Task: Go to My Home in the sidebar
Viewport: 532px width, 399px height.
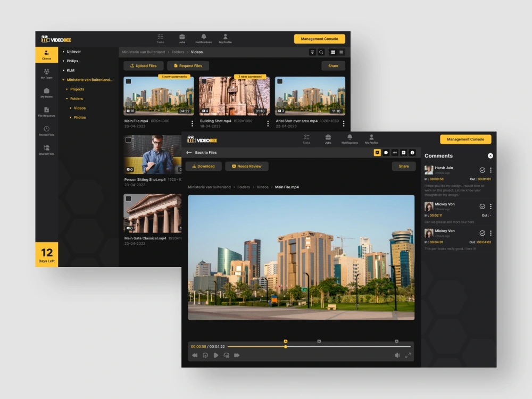Action: coord(46,93)
